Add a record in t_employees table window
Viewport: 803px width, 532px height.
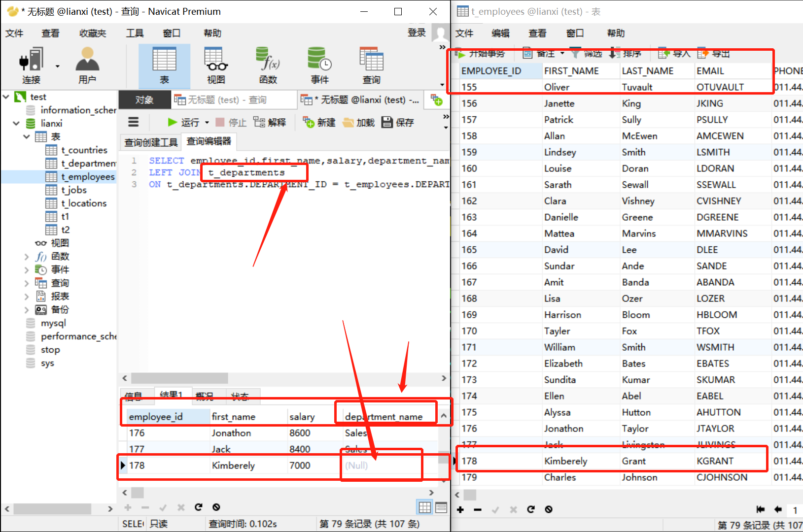(460, 509)
